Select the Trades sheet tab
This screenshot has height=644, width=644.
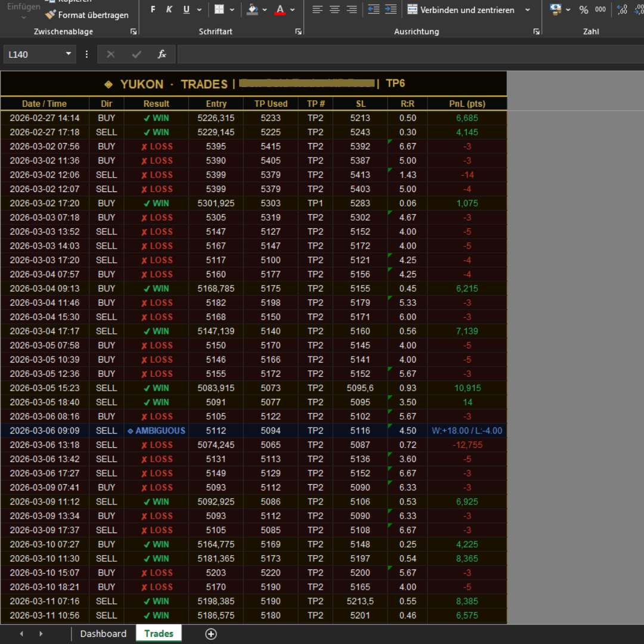pyautogui.click(x=159, y=634)
